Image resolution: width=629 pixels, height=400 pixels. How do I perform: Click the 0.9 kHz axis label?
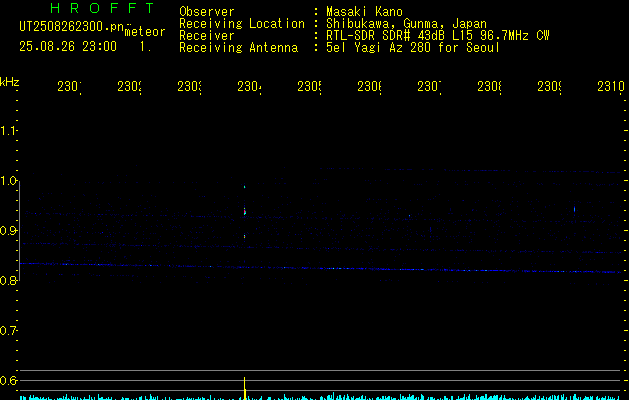coord(8,231)
